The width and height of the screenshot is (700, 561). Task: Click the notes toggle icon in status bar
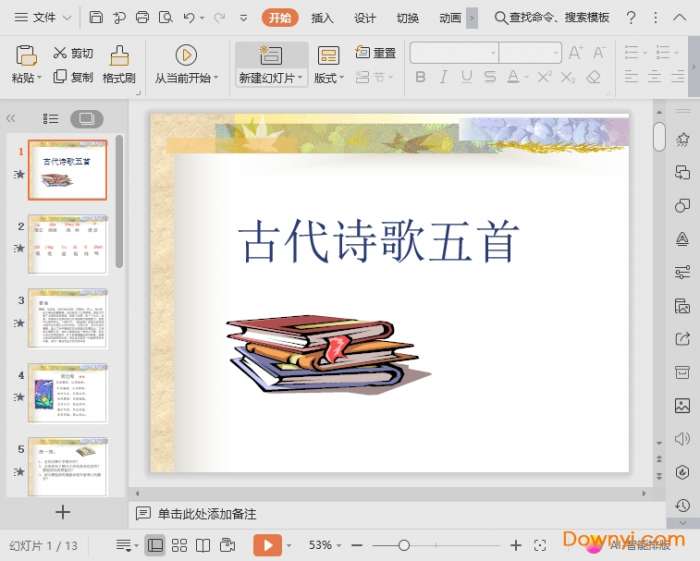point(124,545)
